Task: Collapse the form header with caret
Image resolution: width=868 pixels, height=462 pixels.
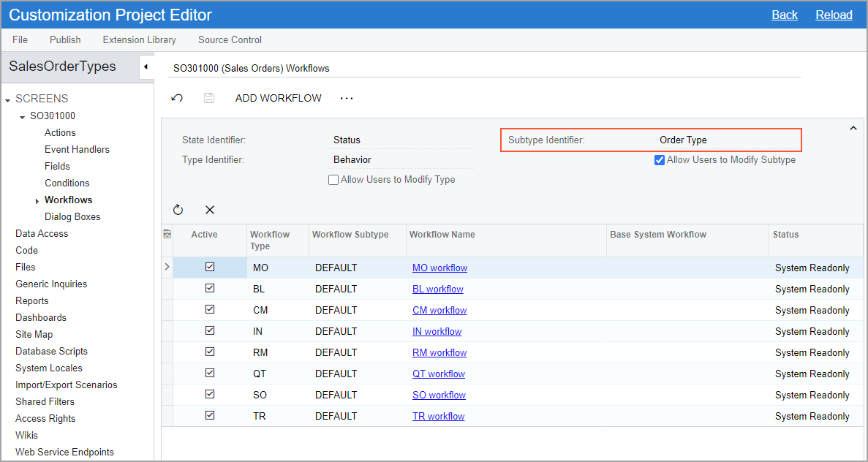Action: (853, 129)
